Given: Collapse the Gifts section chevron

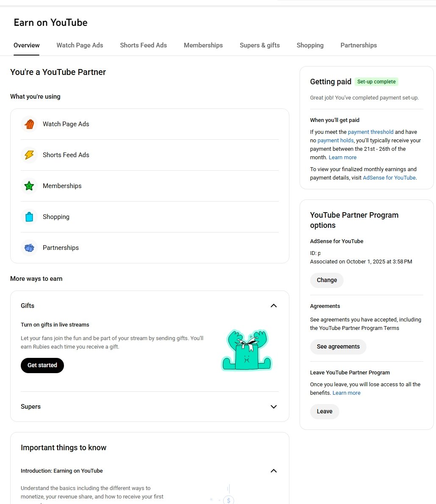Looking at the screenshot, I should 274,306.
